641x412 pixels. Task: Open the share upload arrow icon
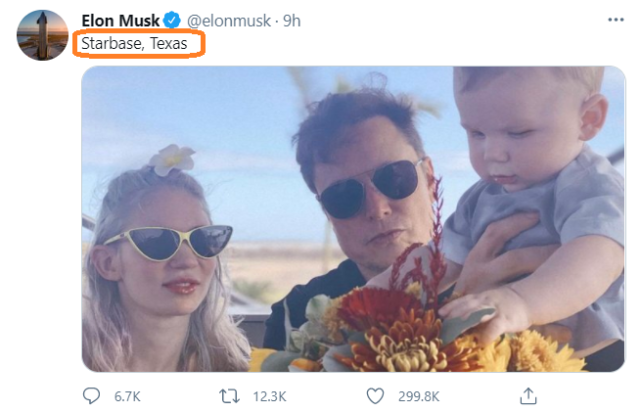point(528,396)
